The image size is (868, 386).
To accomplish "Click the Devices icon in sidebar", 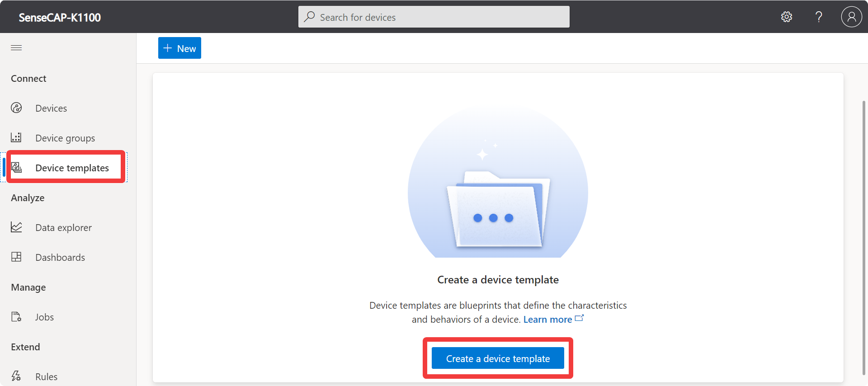I will (16, 108).
